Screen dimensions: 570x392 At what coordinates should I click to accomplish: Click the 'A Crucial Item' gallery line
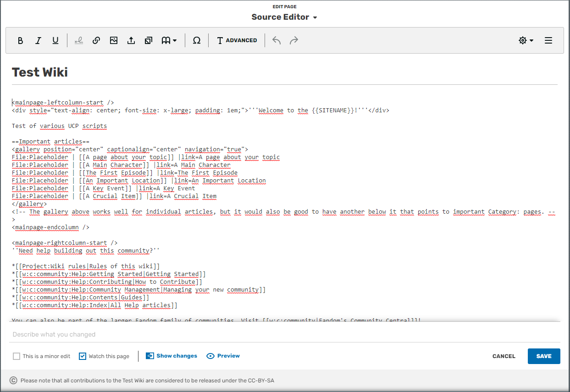[114, 196]
